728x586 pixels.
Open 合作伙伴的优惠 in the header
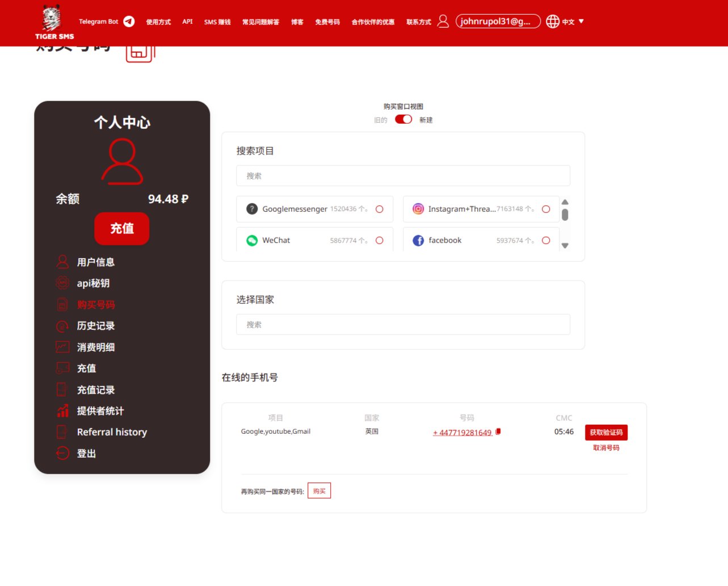coord(373,22)
